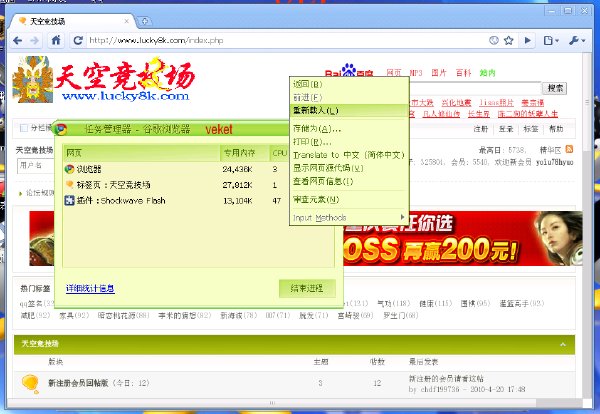Click the Baidu 网页 search tab

point(393,73)
